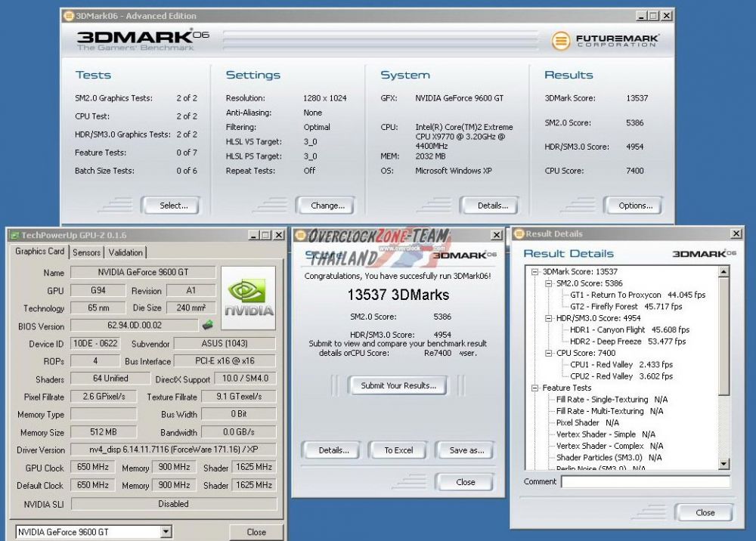Click the BIOS Version 62.94.0D.00.02 field
756x541 pixels.
[x=135, y=325]
